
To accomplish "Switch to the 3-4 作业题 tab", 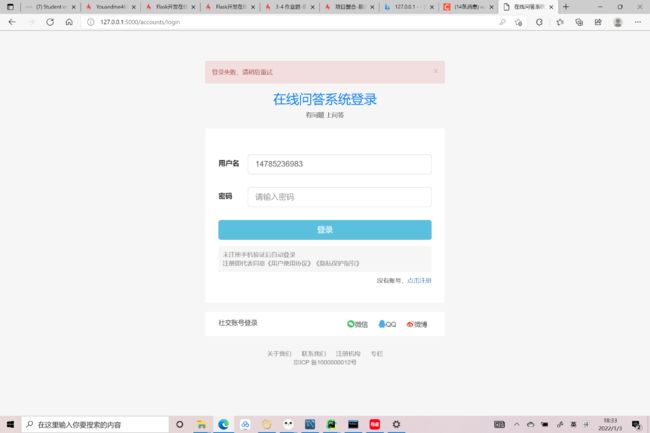I will [x=289, y=7].
